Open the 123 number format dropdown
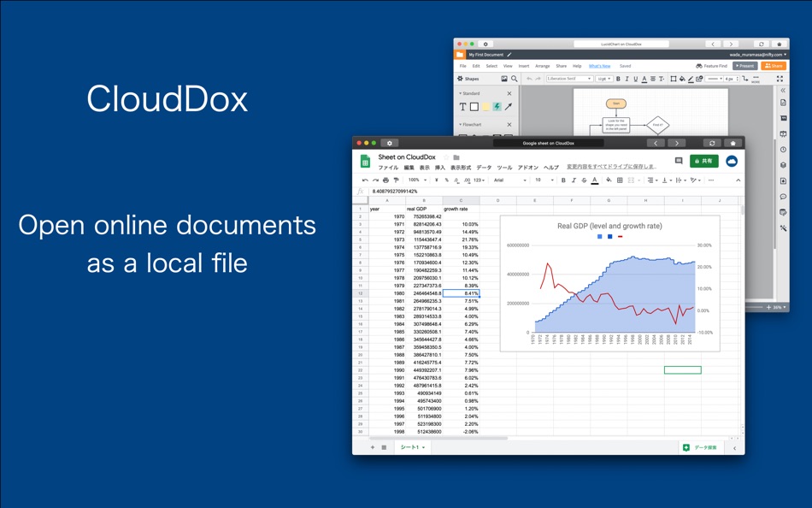 (x=479, y=180)
